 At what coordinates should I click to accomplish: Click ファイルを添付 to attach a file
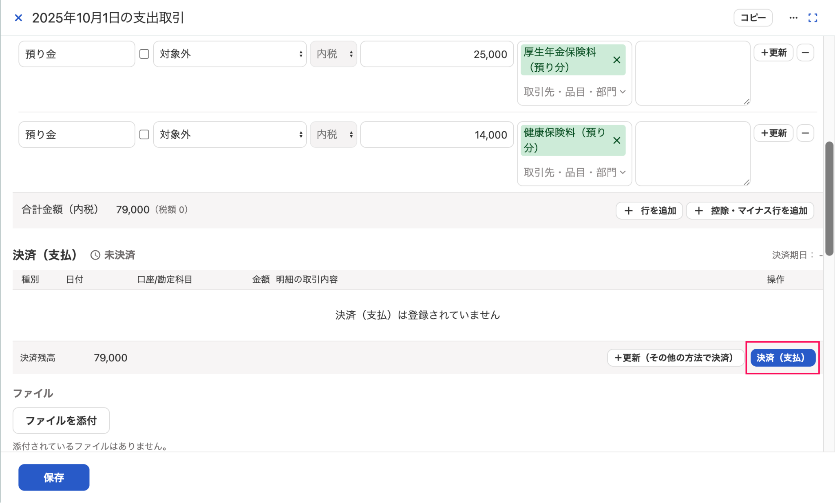61,420
